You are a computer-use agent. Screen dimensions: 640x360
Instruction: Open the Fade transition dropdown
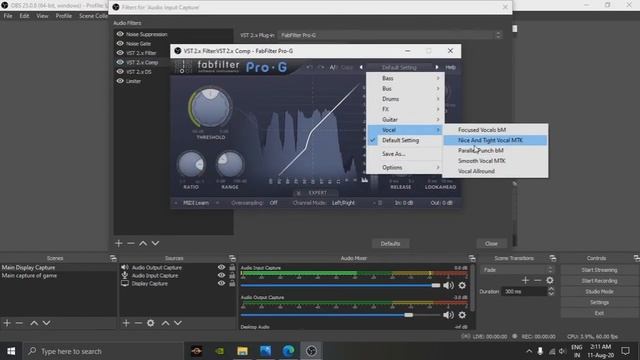pyautogui.click(x=517, y=270)
